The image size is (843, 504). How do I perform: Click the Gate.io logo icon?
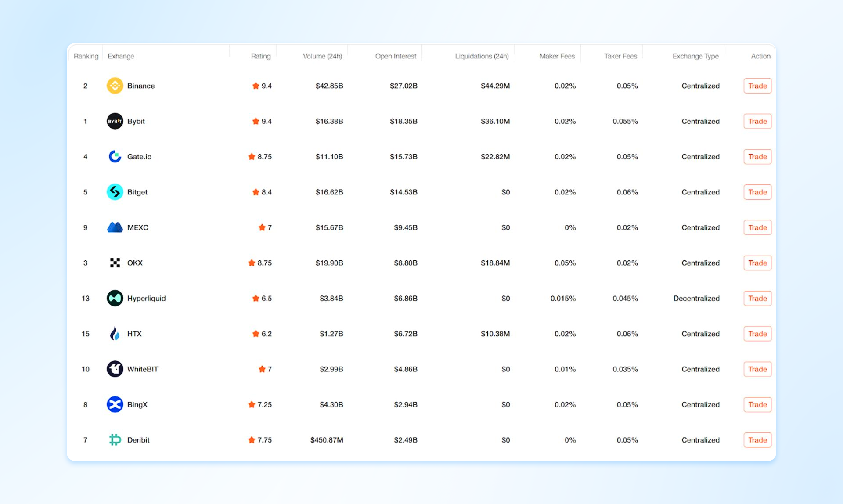[x=115, y=157]
